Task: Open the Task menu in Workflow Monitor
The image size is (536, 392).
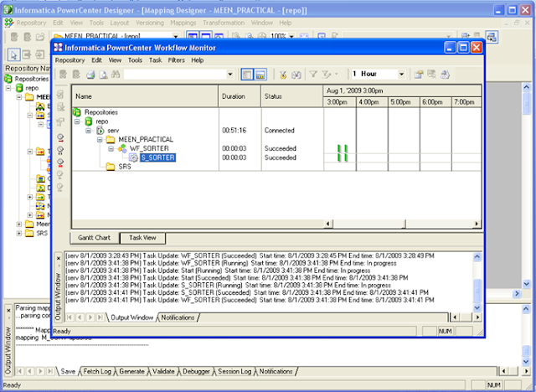Action: tap(155, 60)
